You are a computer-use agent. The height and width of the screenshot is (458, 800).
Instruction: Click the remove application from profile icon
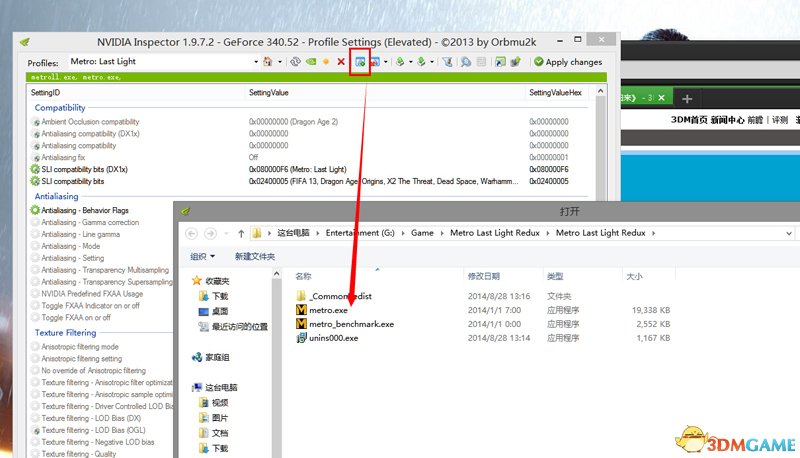pyautogui.click(x=375, y=62)
